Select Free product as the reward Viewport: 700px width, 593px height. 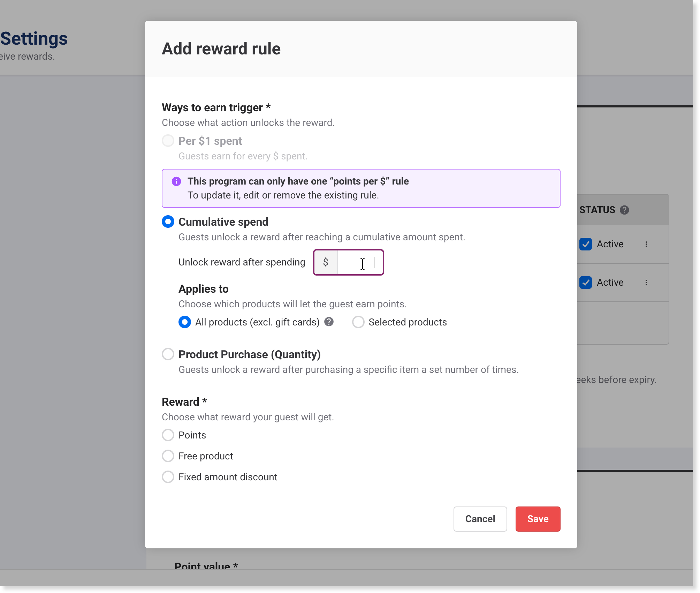(x=168, y=456)
